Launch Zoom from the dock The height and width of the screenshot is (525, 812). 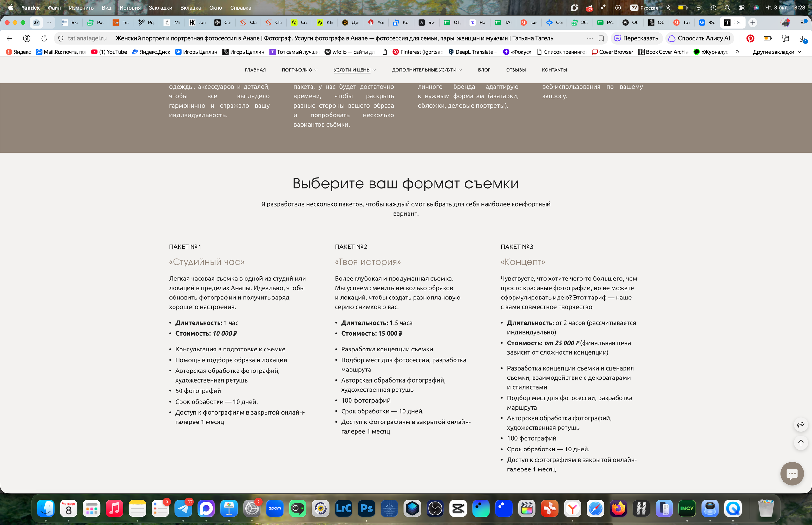(274, 508)
